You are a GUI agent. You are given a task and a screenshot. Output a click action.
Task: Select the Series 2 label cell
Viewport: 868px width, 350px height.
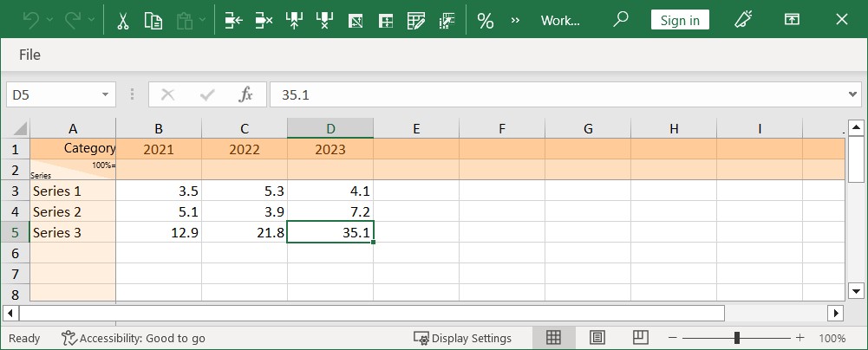tap(73, 211)
